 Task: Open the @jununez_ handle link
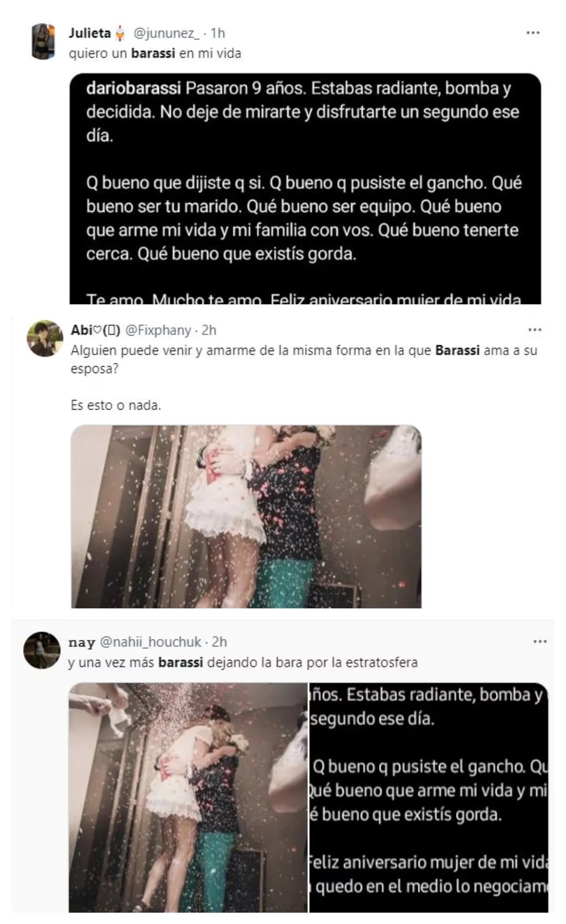tap(167, 33)
